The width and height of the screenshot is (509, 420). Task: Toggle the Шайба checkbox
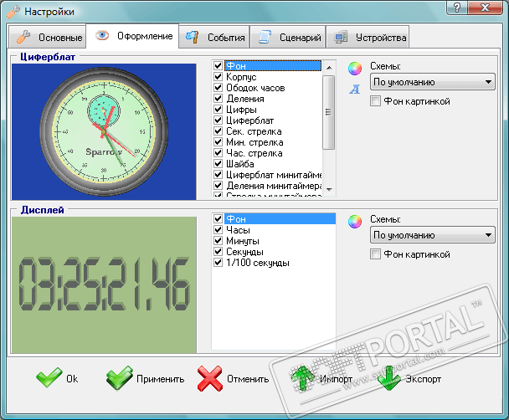[219, 164]
